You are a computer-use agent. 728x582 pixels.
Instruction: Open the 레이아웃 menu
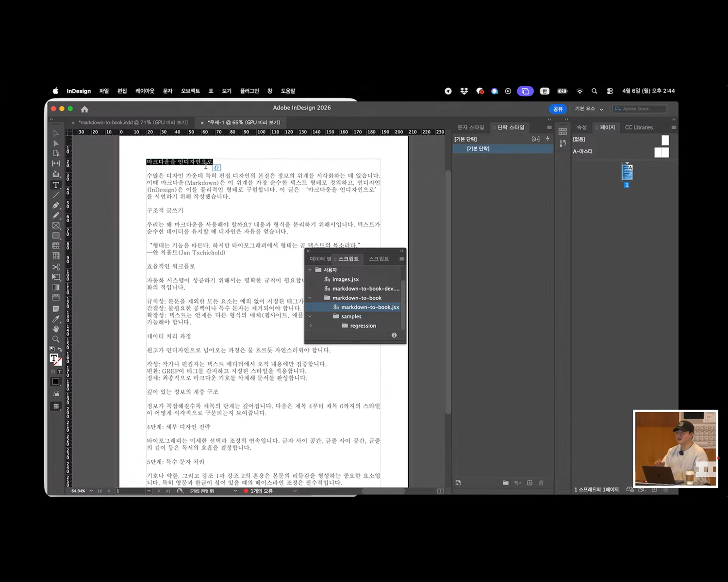pyautogui.click(x=145, y=91)
